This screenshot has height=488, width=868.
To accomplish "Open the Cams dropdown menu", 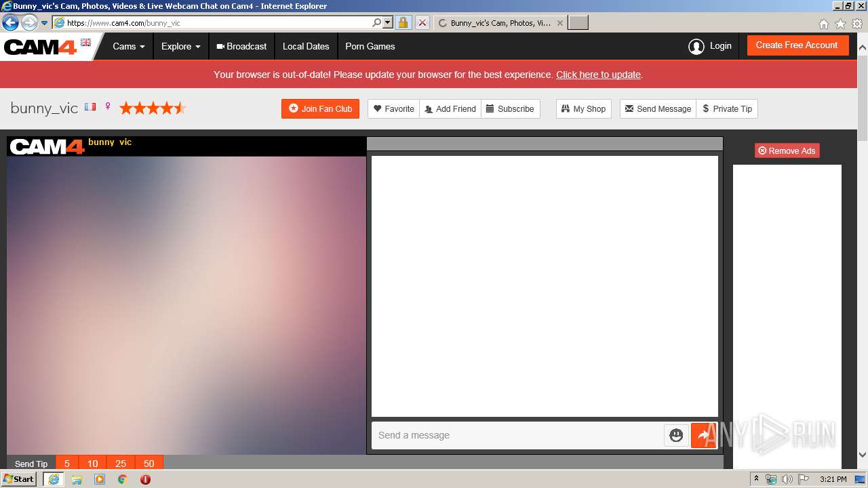I will [129, 47].
